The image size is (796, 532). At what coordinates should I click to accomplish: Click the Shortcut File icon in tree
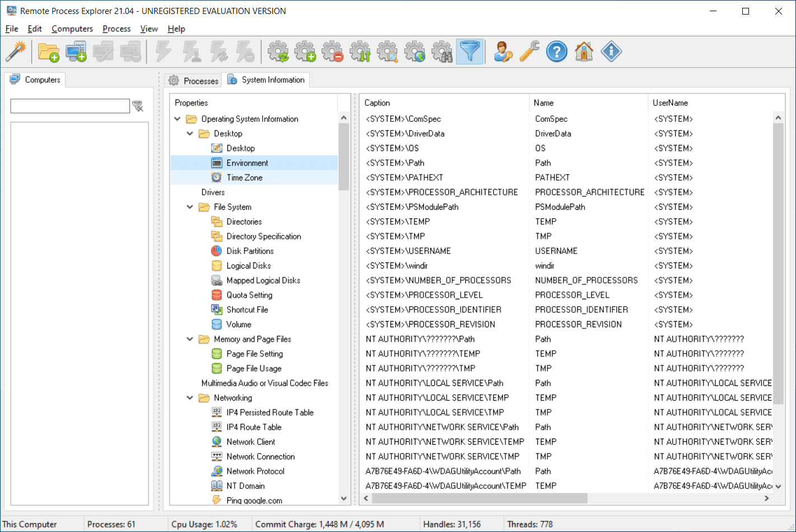pyautogui.click(x=217, y=309)
